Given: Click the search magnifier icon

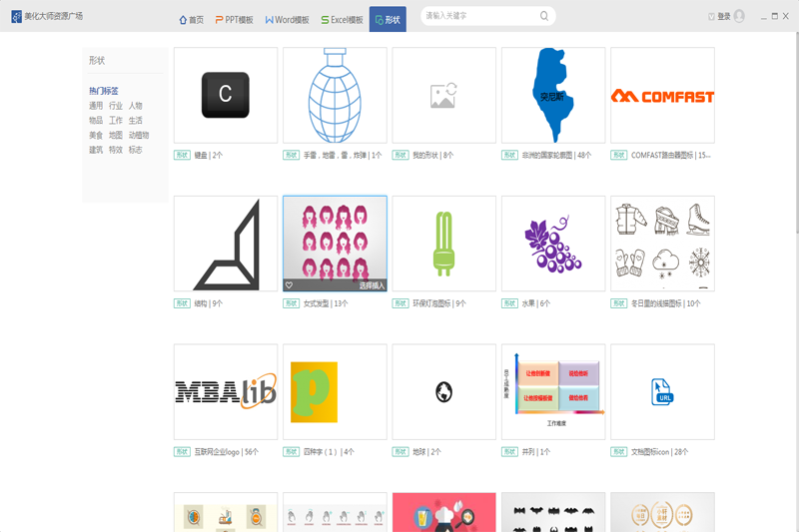Looking at the screenshot, I should pyautogui.click(x=543, y=16).
